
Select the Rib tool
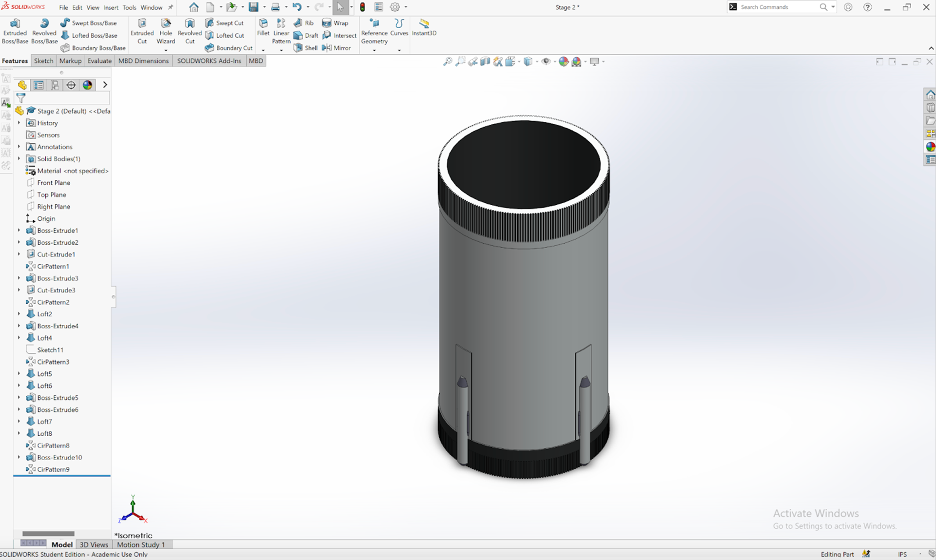click(x=304, y=23)
